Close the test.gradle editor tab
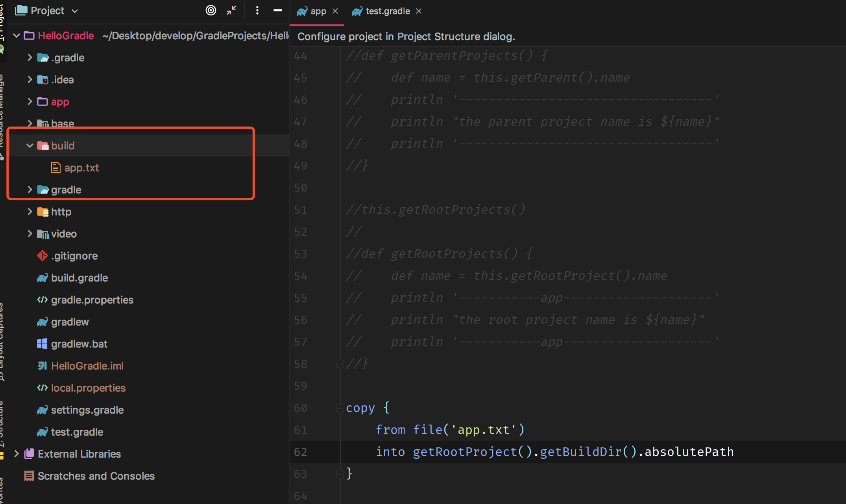Viewport: 846px width, 504px height. [x=419, y=11]
